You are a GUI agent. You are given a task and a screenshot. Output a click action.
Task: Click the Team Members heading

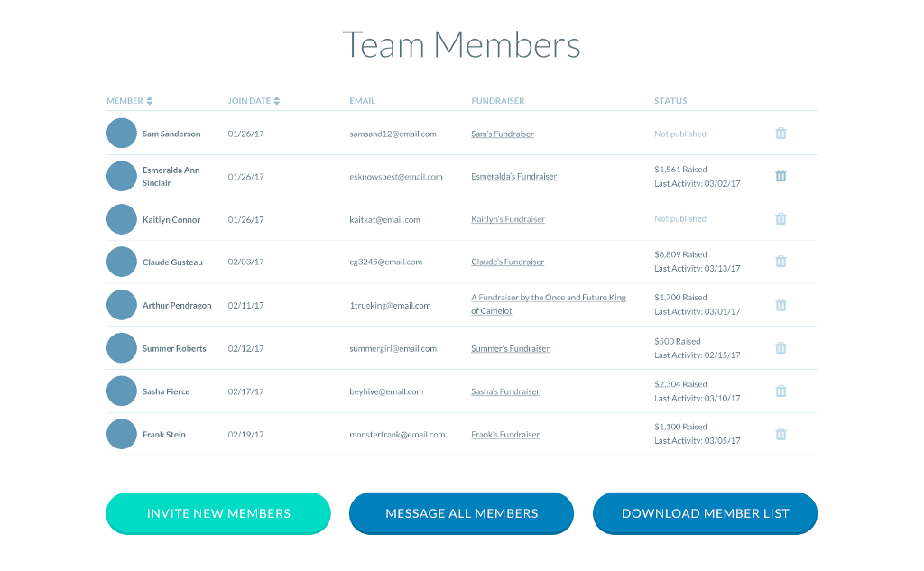point(461,44)
